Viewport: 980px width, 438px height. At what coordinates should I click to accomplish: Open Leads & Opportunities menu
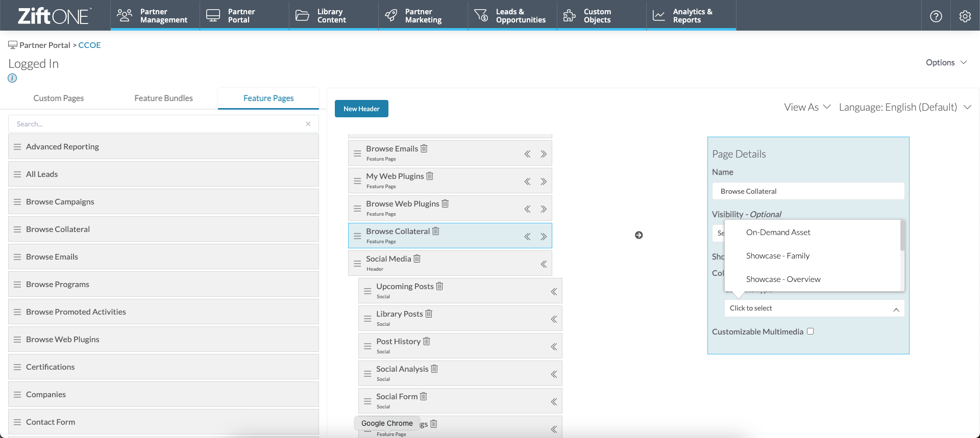pyautogui.click(x=512, y=15)
